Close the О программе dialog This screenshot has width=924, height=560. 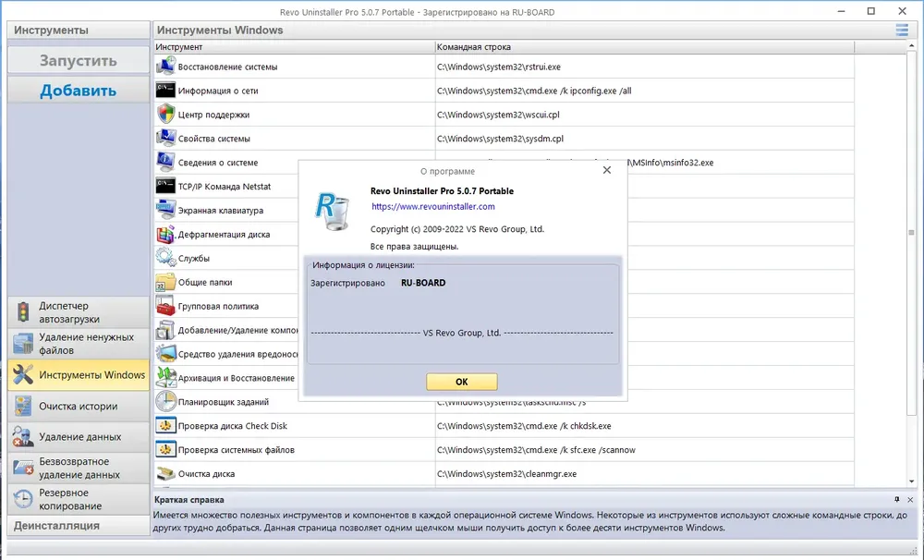click(x=606, y=170)
